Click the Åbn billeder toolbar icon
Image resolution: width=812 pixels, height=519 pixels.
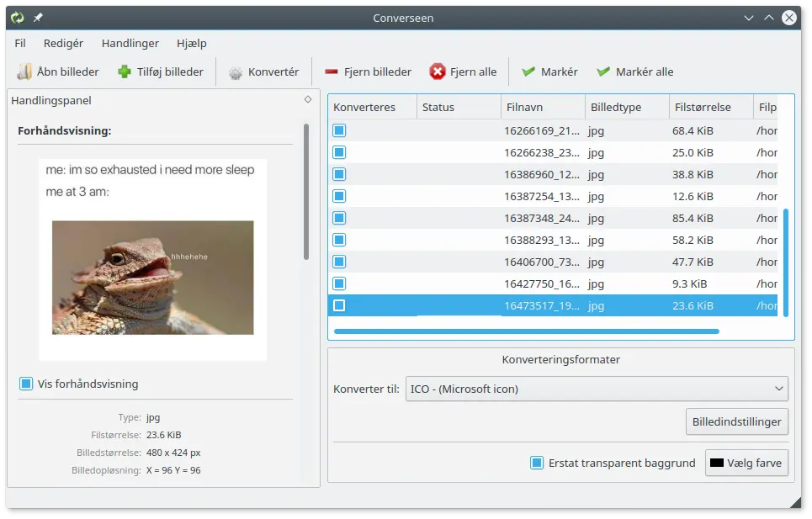(x=24, y=72)
